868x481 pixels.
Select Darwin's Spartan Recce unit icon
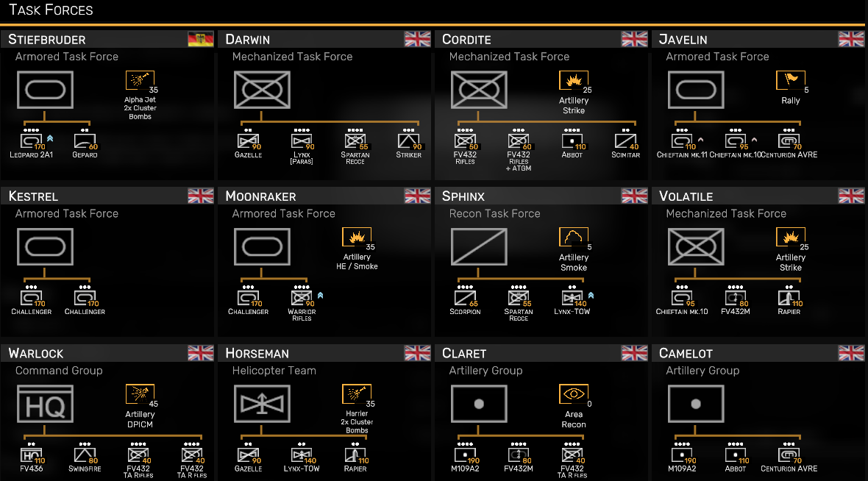[x=355, y=141]
